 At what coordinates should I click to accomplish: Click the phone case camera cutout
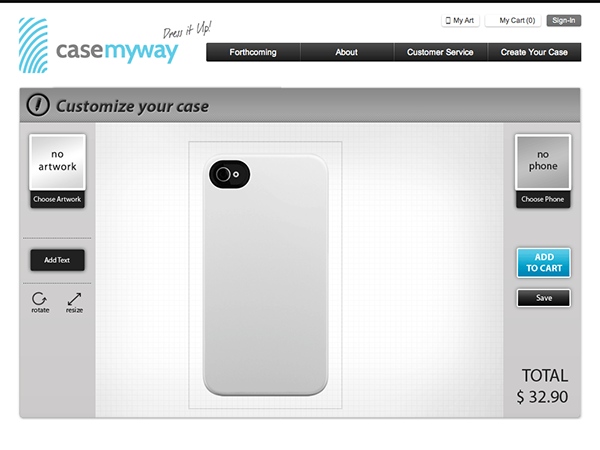(230, 174)
